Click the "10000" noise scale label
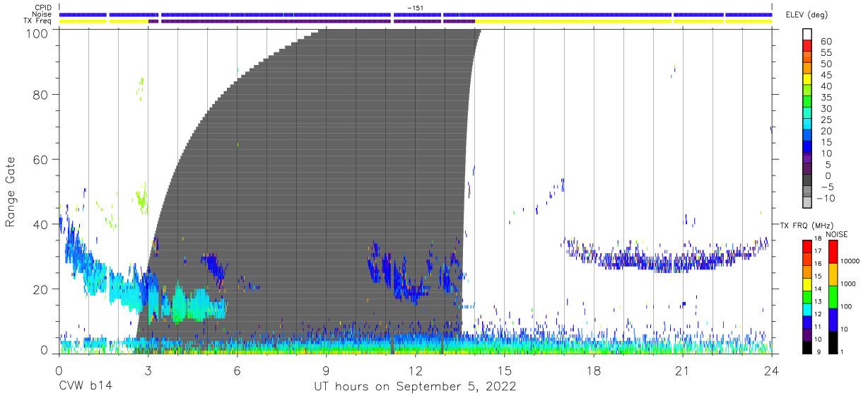This screenshot has height=401, width=868. tap(850, 261)
